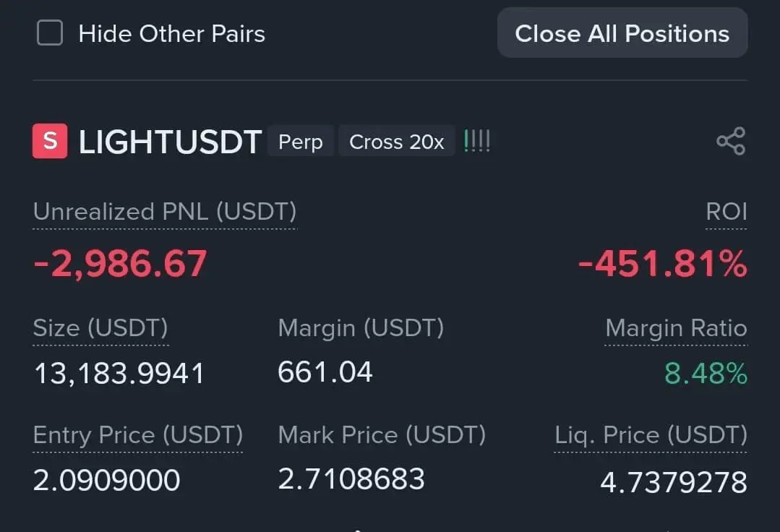Tap the Liq. Price (USDT) label
780x532 pixels.
point(651,435)
